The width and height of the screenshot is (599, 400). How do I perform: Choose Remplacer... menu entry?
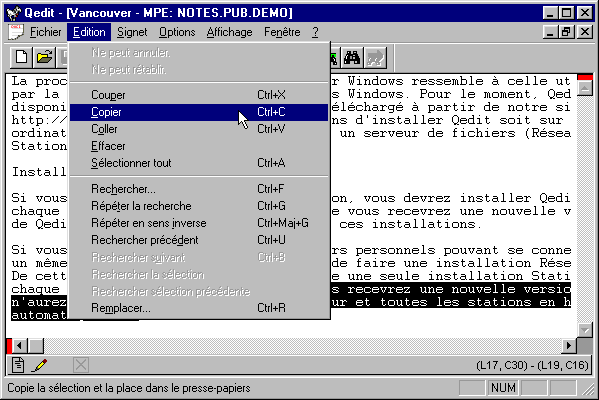coord(199,308)
